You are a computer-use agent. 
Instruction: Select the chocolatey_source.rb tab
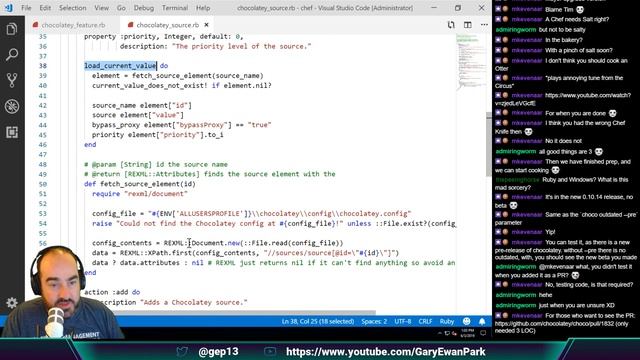tap(168, 25)
